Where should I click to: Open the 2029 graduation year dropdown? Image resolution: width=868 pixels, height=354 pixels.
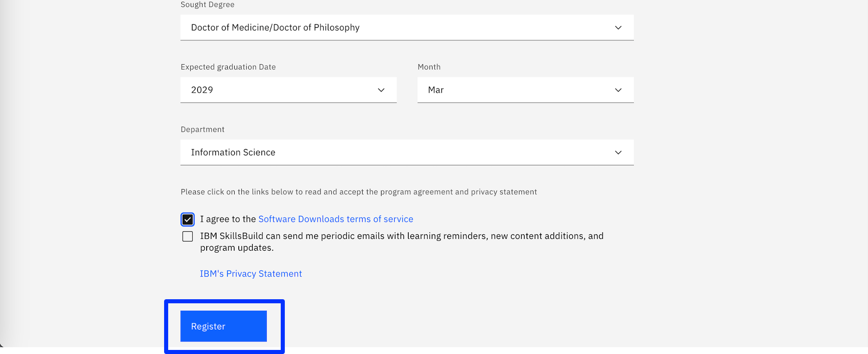click(x=280, y=90)
